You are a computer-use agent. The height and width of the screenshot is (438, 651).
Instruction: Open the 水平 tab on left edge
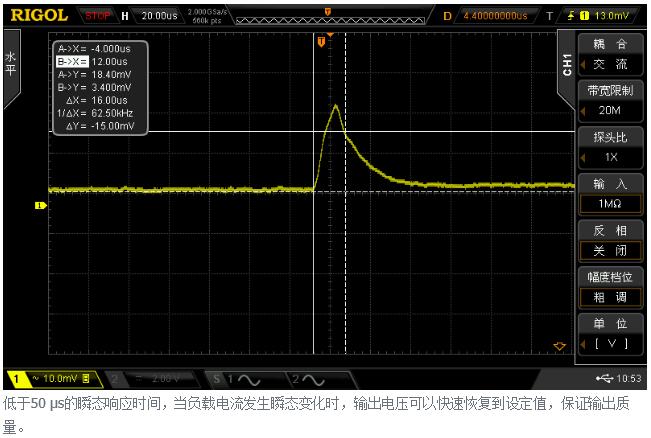(x=11, y=65)
